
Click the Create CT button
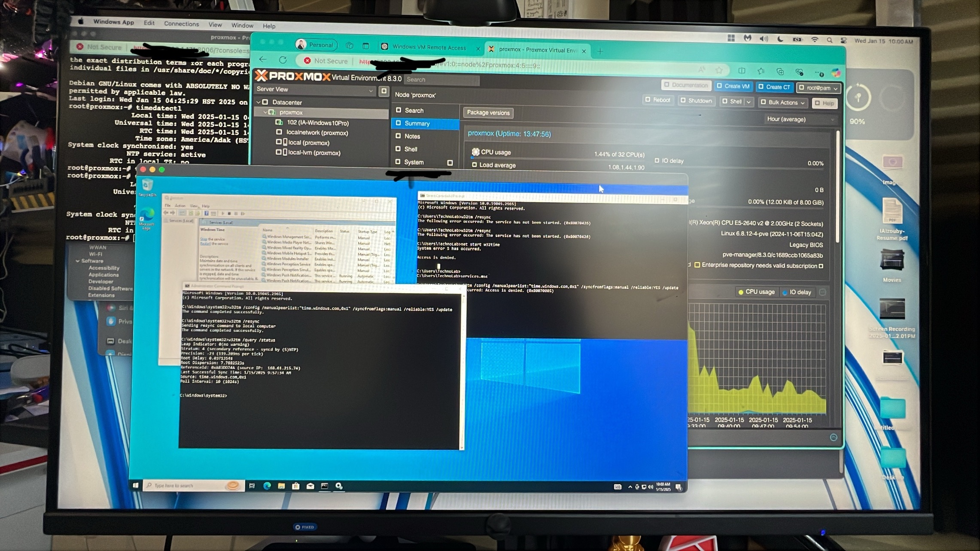click(774, 87)
